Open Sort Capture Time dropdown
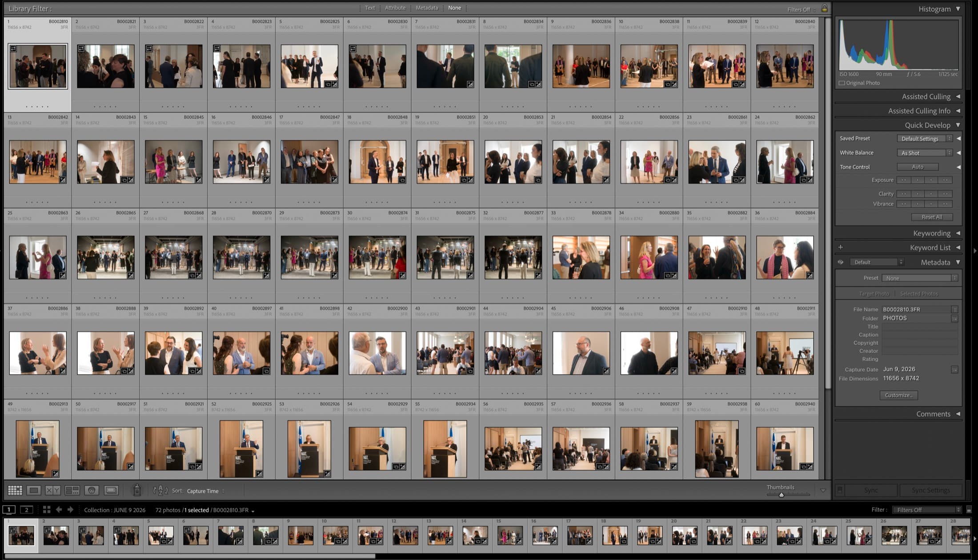This screenshot has height=560, width=978. point(205,491)
